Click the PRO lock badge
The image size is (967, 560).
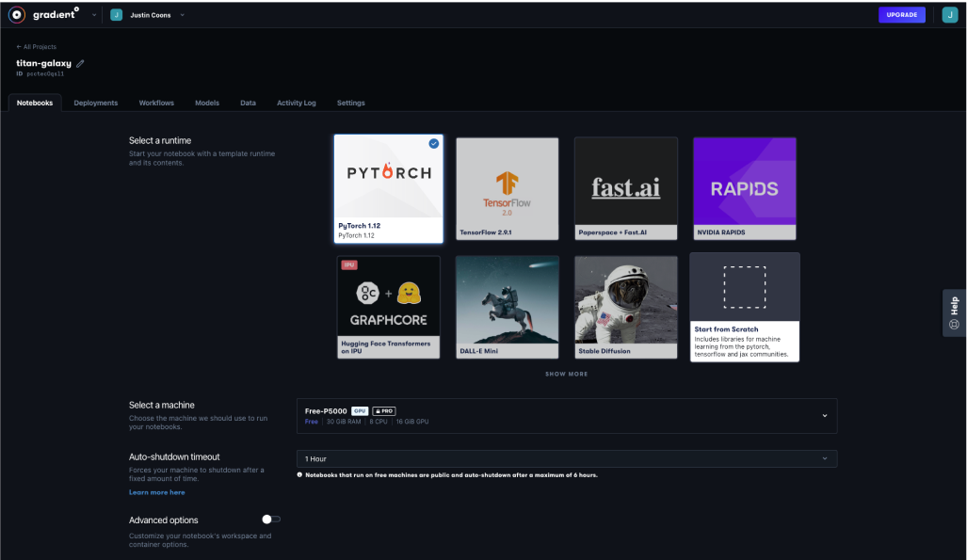[383, 410]
